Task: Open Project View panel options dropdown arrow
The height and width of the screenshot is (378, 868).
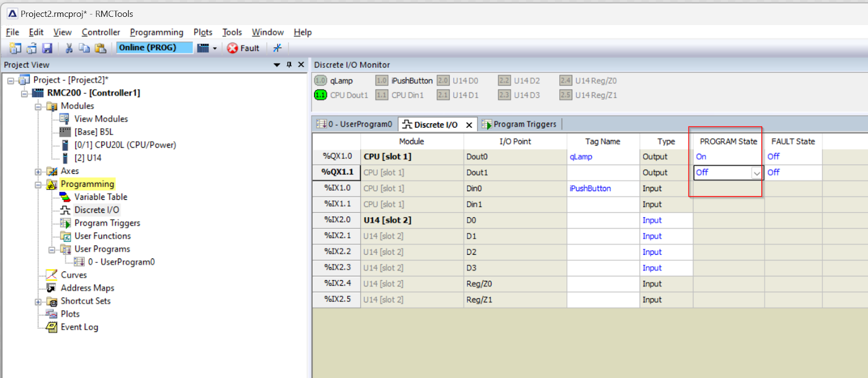Action: [x=277, y=65]
